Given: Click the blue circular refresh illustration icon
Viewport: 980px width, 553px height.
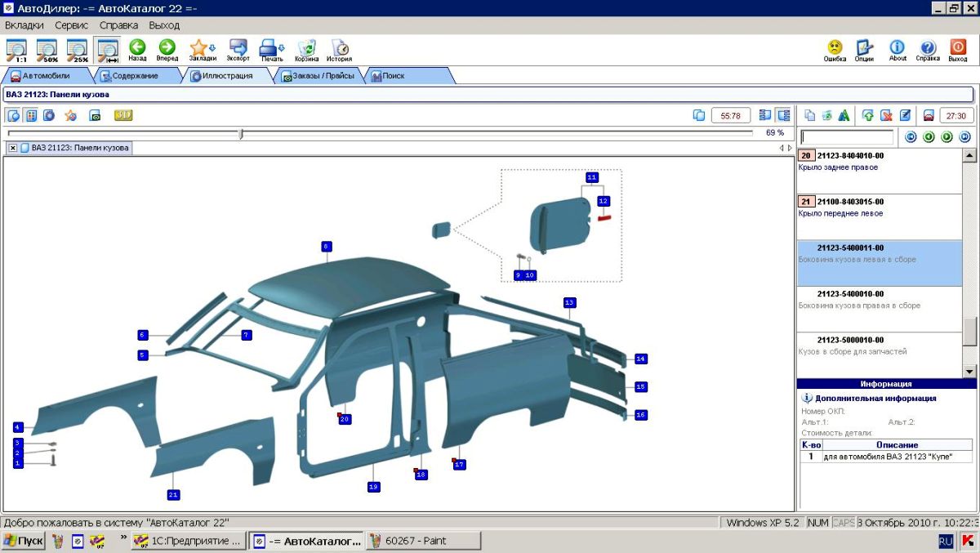Looking at the screenshot, I should (x=49, y=115).
